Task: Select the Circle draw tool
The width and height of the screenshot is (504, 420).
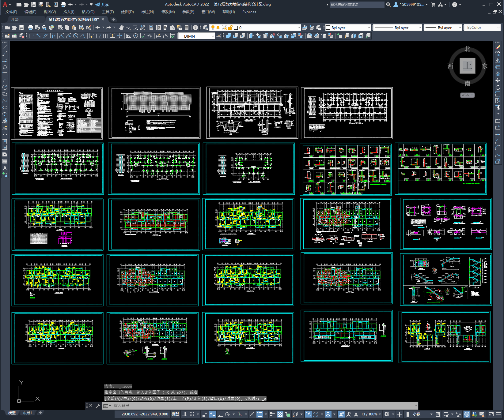Action: [x=5, y=87]
